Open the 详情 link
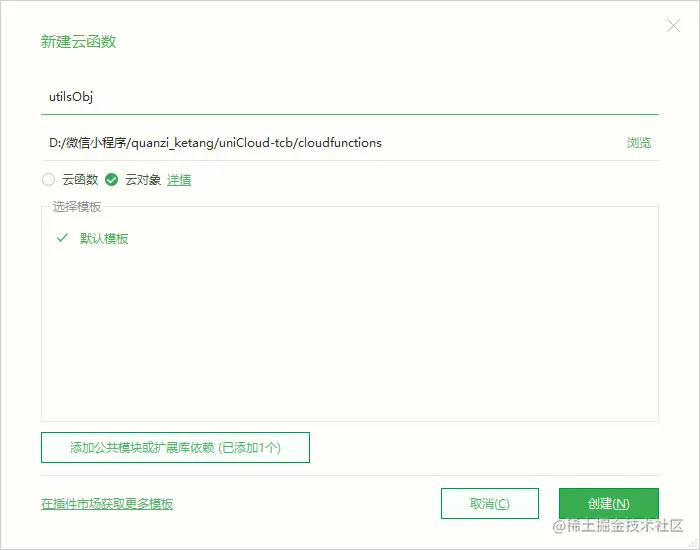 tap(179, 180)
